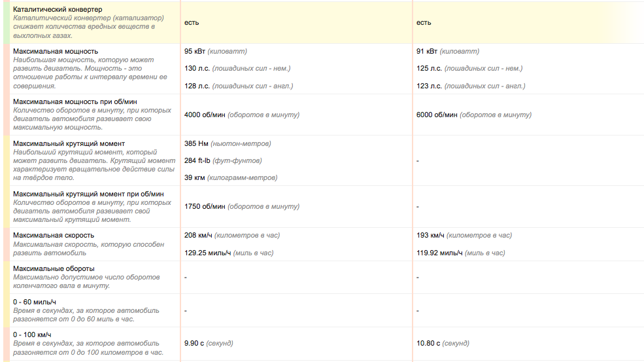Select the Максимальный крутящий момент heading
The height and width of the screenshot is (362, 644).
[x=69, y=143]
